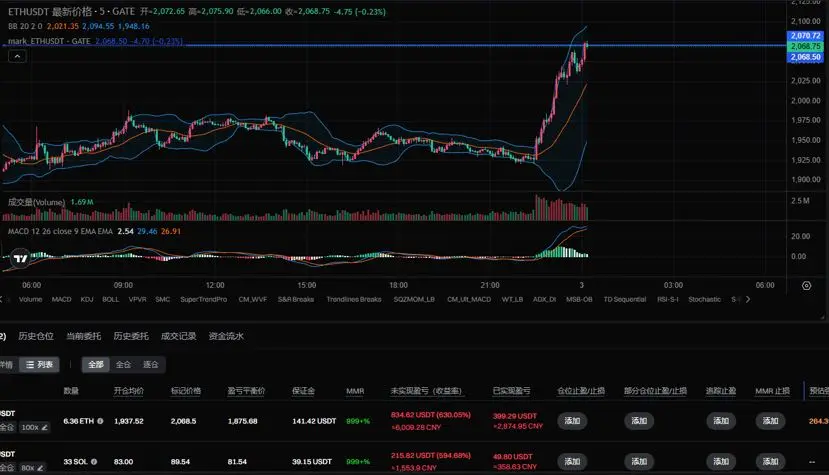Add 部分仓位止盈/止损 for the ETH position
Image resolution: width=829 pixels, height=475 pixels.
pyautogui.click(x=639, y=421)
